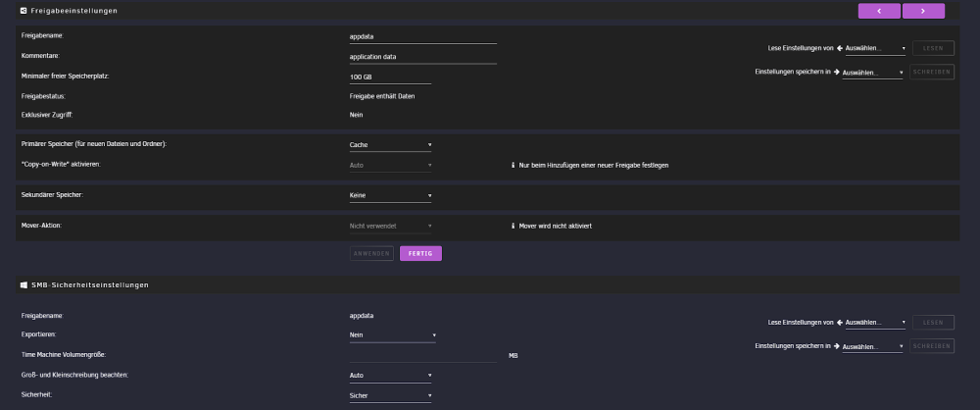Click the purple Fertig button
The height and width of the screenshot is (410, 980).
[x=420, y=253]
